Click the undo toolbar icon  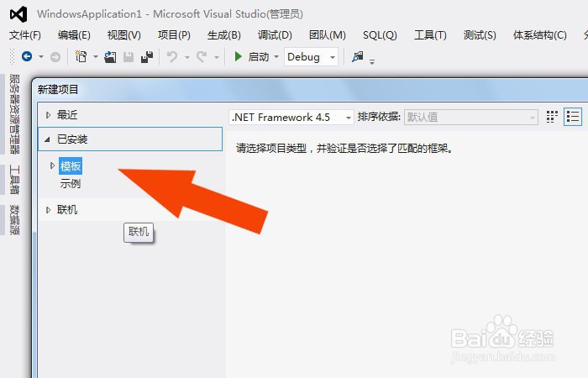172,57
